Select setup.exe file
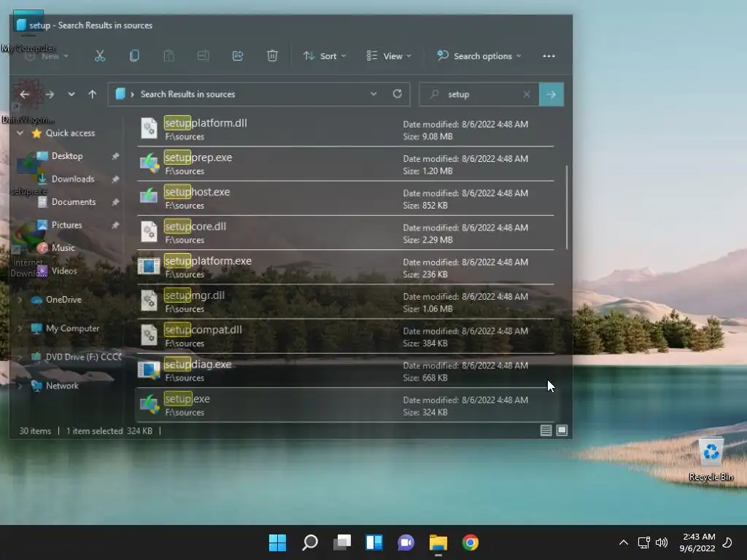Viewport: 747px width, 560px height. 345,405
